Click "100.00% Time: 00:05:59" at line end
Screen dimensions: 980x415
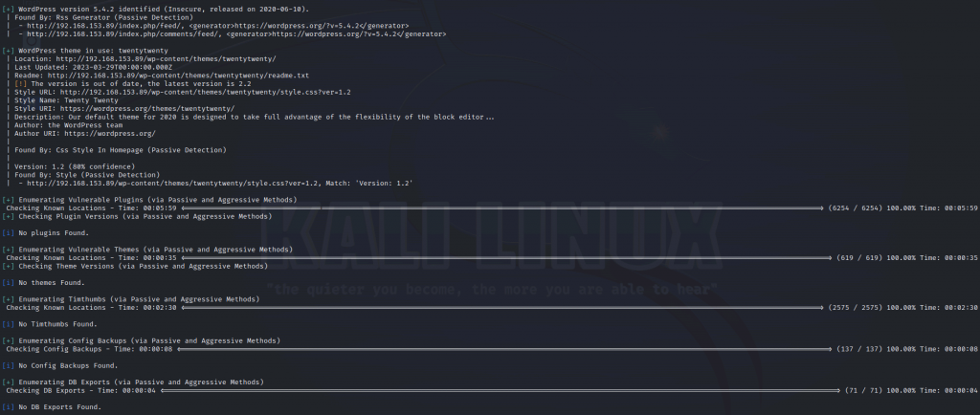[932, 207]
